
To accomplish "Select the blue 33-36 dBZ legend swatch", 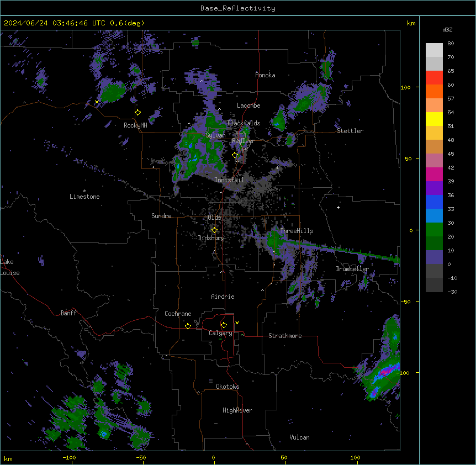I will pyautogui.click(x=434, y=202).
